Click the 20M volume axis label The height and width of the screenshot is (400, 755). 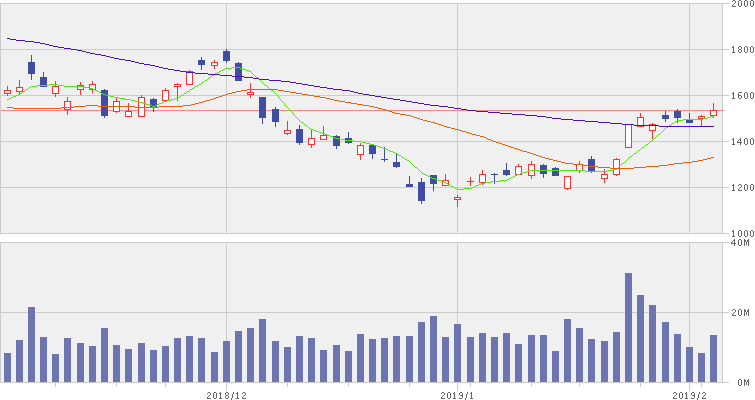741,313
